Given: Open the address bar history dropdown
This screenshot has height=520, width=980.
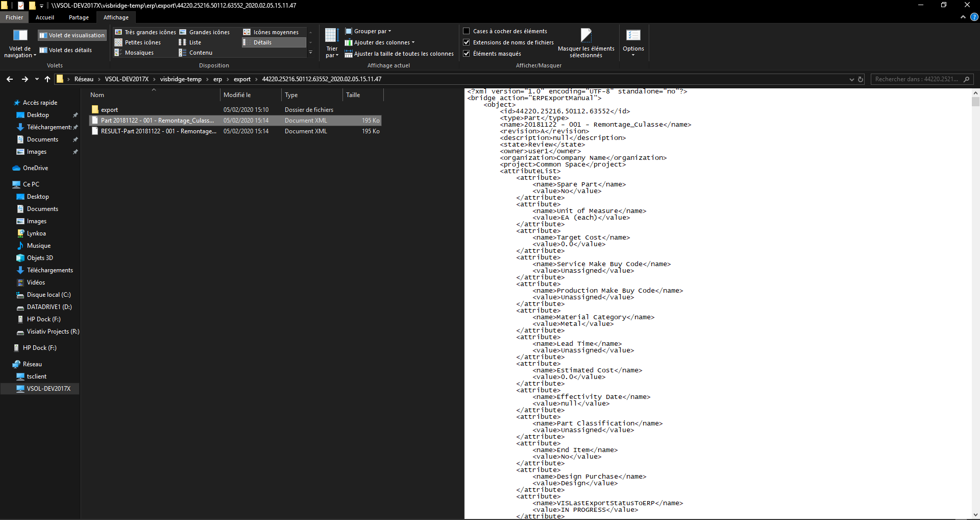Looking at the screenshot, I should pos(851,79).
